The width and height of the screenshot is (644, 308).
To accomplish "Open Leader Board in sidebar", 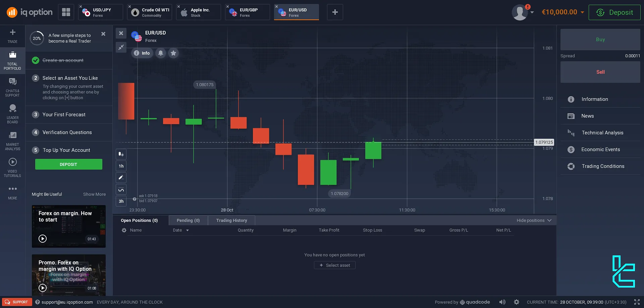I will [12, 114].
